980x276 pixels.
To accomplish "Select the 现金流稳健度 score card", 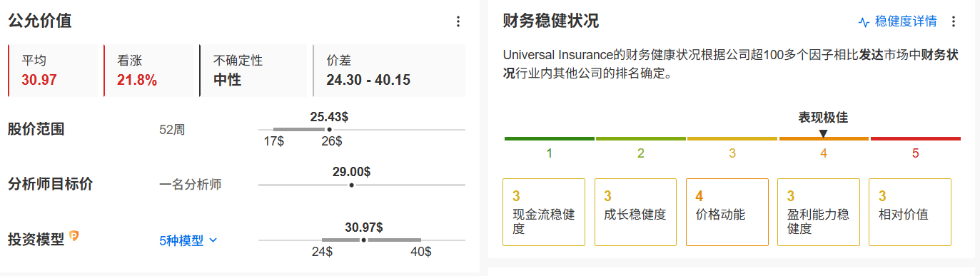I will click(544, 212).
